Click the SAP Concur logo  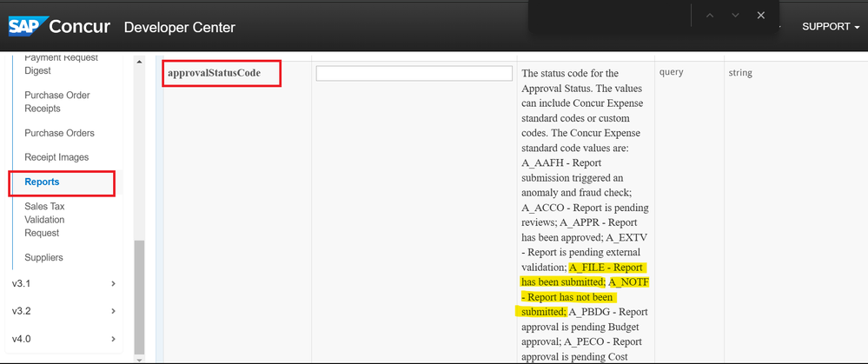click(59, 26)
